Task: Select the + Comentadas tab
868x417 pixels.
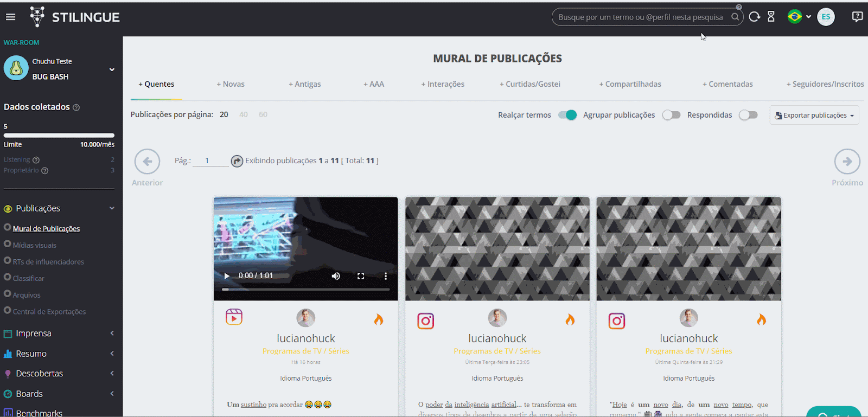Action: point(727,84)
